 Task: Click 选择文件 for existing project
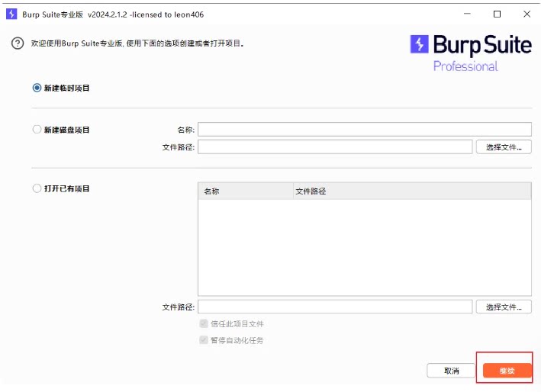[x=504, y=307]
